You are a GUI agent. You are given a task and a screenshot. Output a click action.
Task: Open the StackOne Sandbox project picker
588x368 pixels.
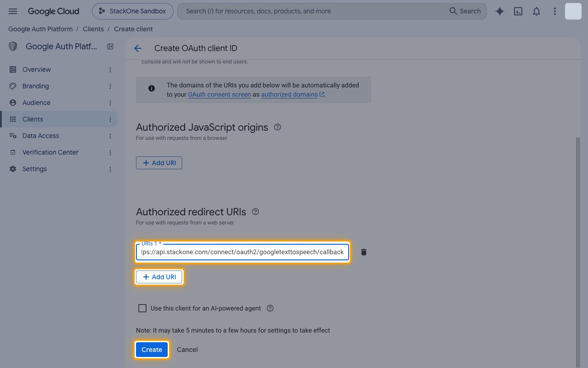[x=133, y=11]
